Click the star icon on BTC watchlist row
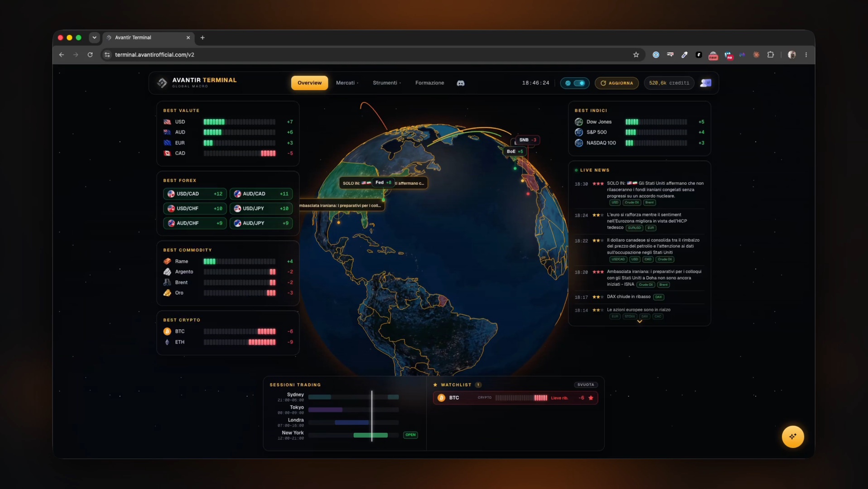868x489 pixels. click(x=591, y=398)
